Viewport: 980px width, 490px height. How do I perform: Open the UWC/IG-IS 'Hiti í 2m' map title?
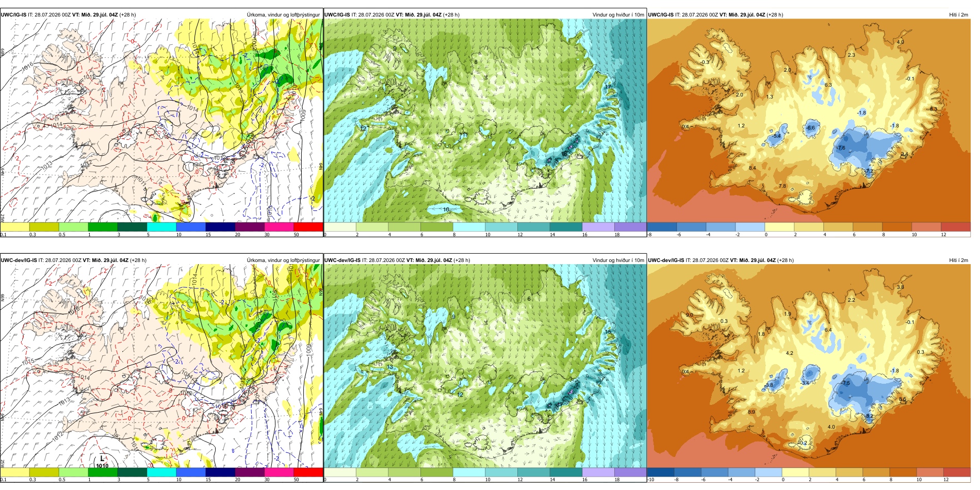point(958,14)
